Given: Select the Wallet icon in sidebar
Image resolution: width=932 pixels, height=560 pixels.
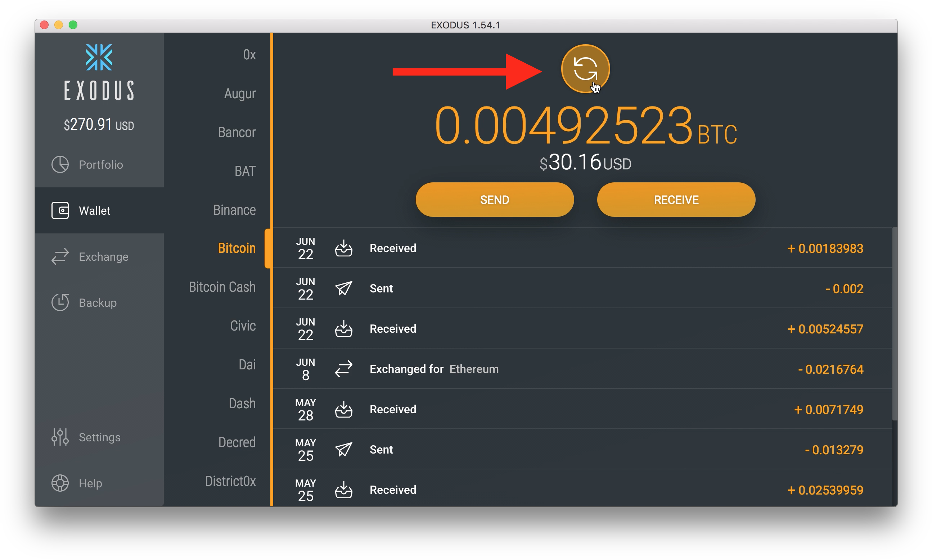Looking at the screenshot, I should tap(60, 210).
